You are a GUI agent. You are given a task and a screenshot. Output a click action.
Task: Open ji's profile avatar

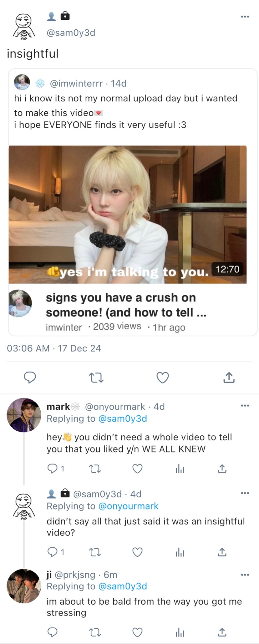click(x=24, y=586)
